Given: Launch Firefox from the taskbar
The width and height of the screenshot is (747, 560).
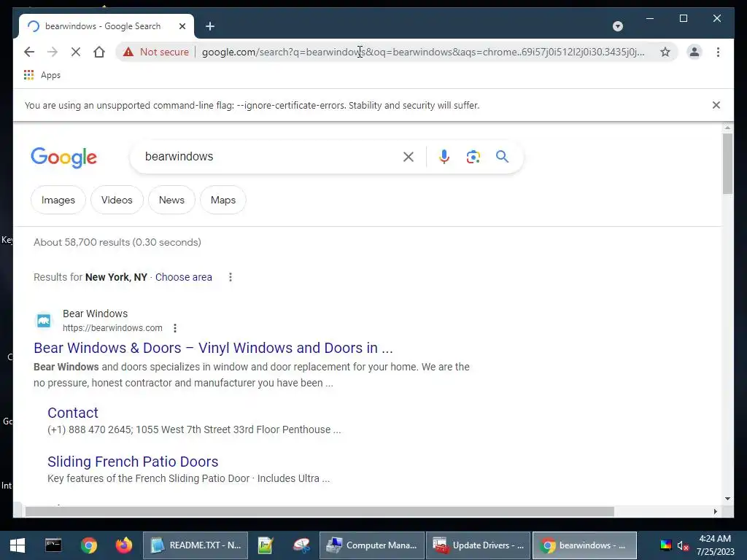Looking at the screenshot, I should point(124,545).
